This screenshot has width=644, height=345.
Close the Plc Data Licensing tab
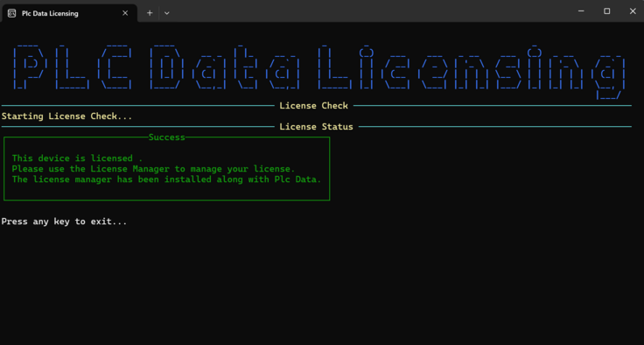pos(125,13)
